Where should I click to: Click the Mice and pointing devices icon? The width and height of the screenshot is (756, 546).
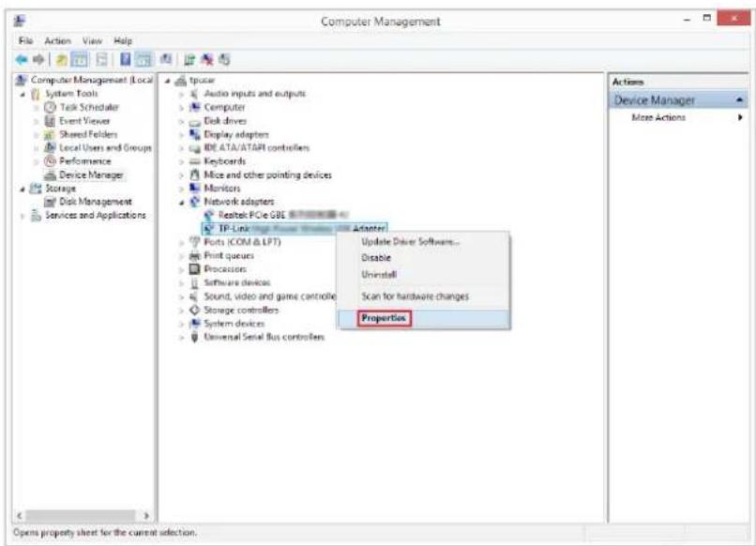click(195, 174)
